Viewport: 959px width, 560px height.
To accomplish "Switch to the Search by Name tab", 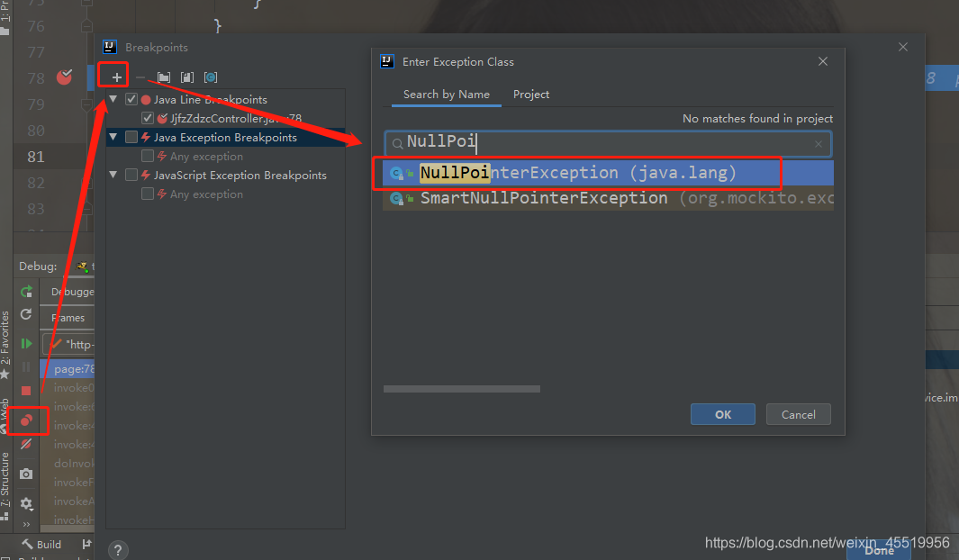I will click(447, 95).
